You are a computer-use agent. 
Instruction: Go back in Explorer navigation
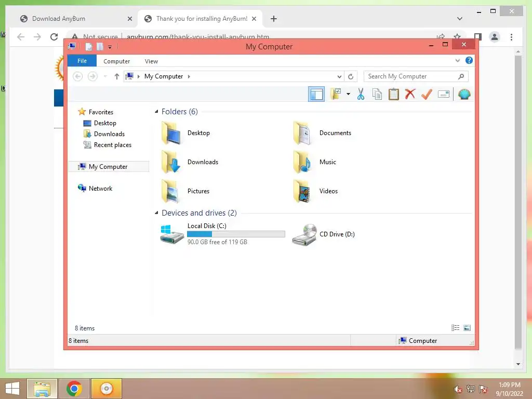click(x=78, y=76)
